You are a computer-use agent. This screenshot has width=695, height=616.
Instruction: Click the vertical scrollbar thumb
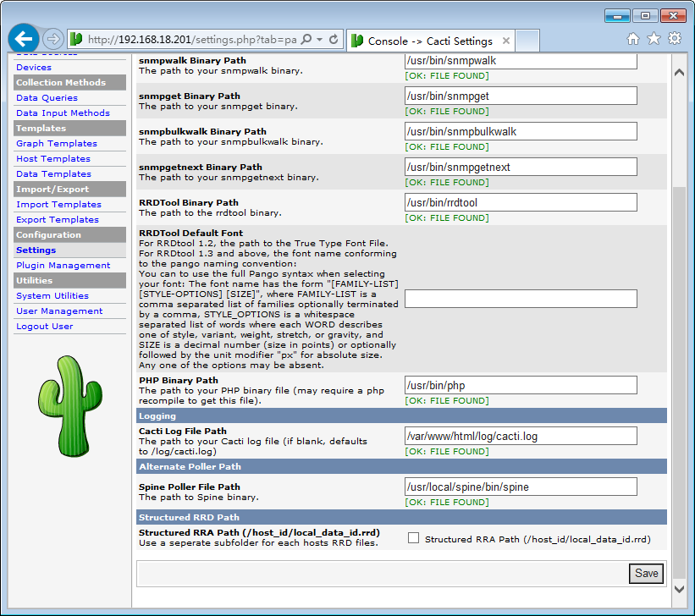(x=679, y=383)
